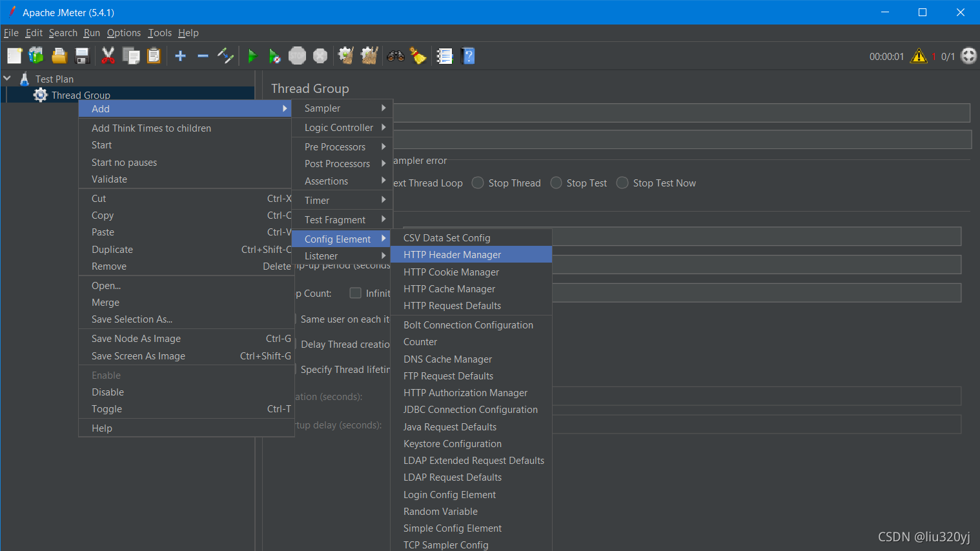Open the Search menu
Image resolution: width=980 pixels, height=551 pixels.
click(63, 33)
